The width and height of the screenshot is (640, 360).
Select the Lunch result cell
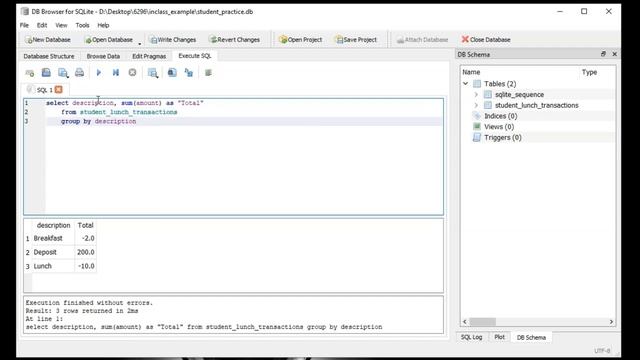tap(53, 266)
